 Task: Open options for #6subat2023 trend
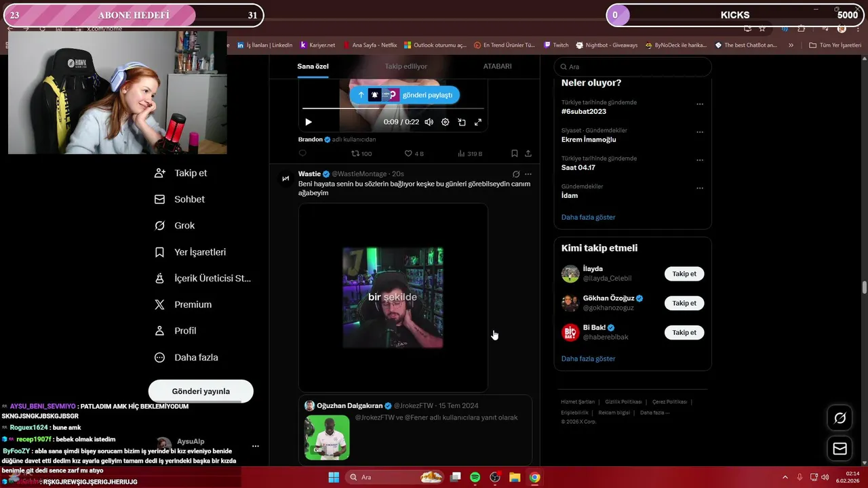(x=700, y=104)
